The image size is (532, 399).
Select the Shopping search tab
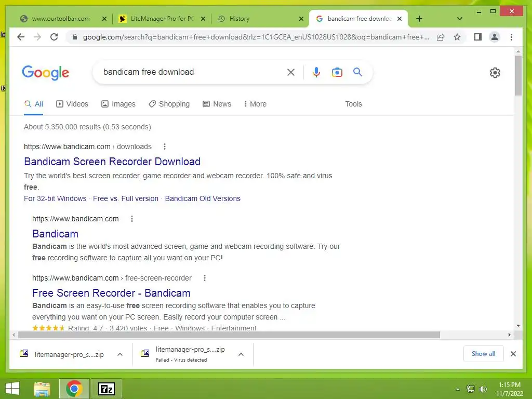[169, 104]
